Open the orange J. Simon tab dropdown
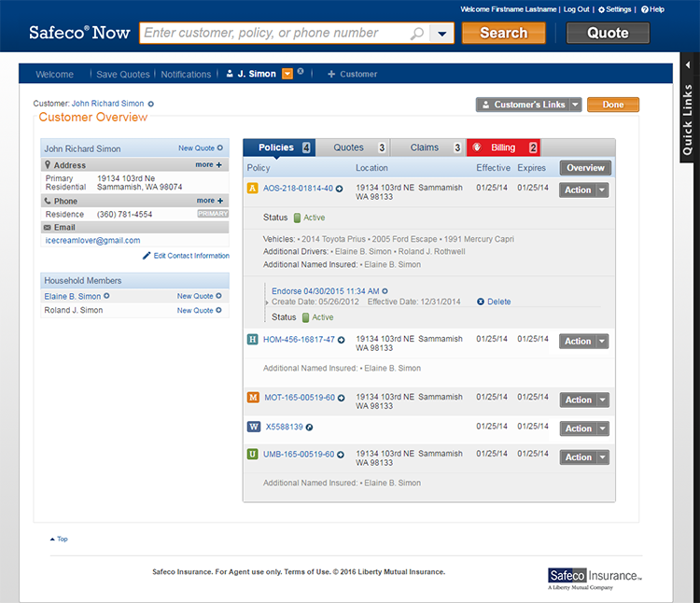The width and height of the screenshot is (700, 603). coord(287,74)
